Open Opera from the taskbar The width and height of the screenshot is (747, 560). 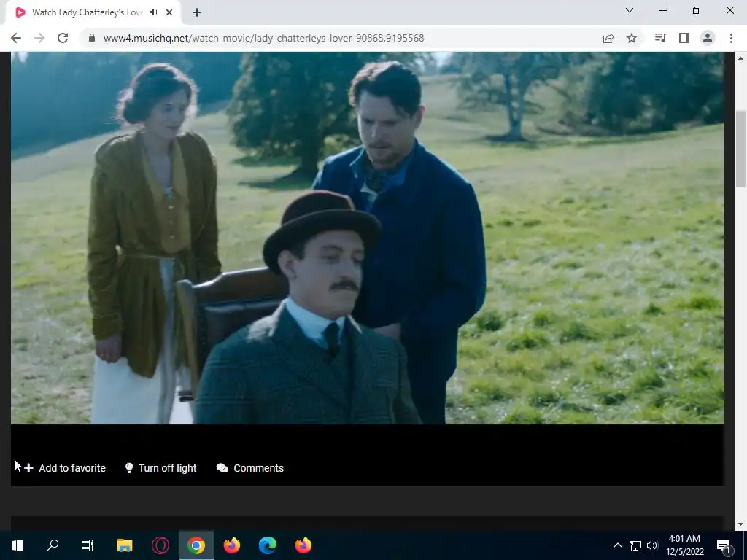[x=160, y=545]
